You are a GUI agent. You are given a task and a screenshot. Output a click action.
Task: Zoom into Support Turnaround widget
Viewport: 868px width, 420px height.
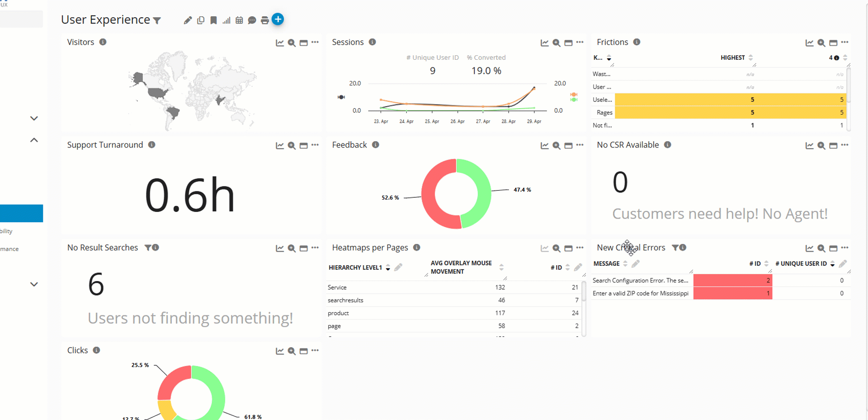coord(292,146)
